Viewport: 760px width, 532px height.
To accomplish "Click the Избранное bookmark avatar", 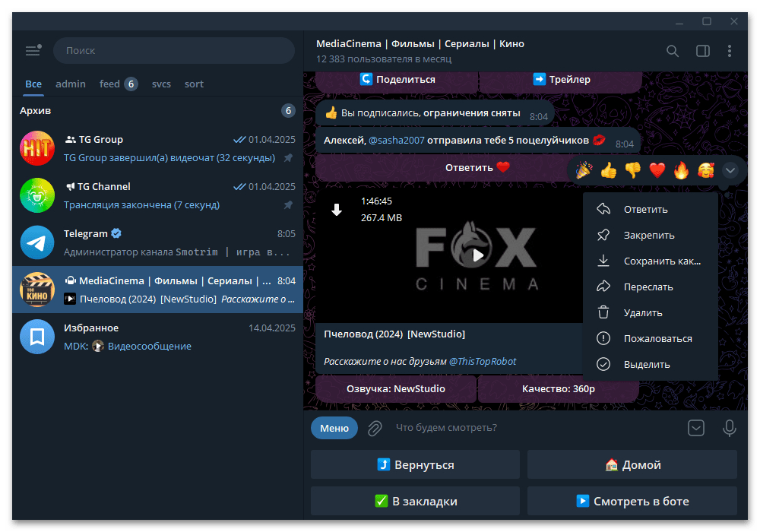I will [x=37, y=337].
